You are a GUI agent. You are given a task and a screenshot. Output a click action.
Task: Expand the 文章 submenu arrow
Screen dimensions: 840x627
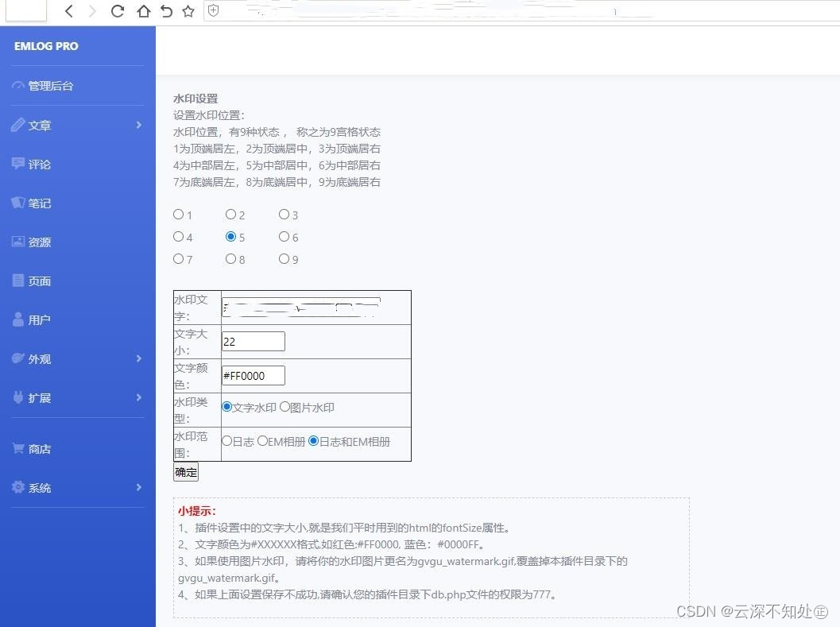coord(137,125)
